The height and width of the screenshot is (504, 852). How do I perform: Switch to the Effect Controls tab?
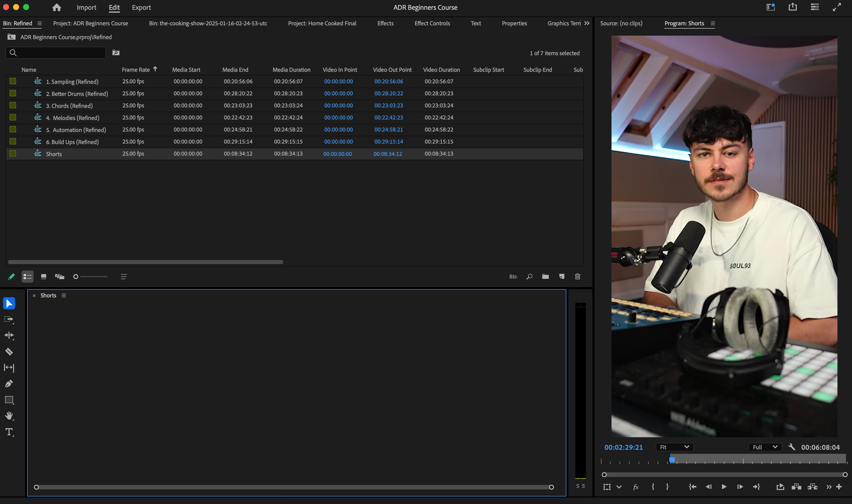[432, 23]
